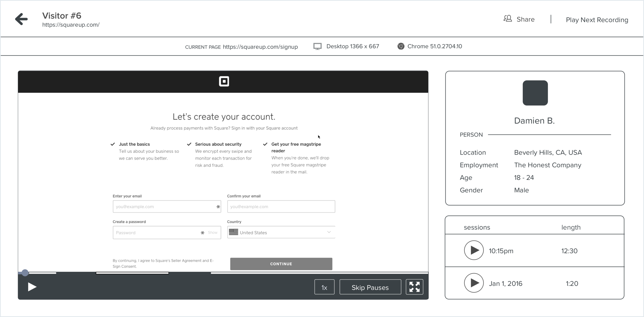The width and height of the screenshot is (644, 317).
Task: Open the Share link
Action: pos(526,19)
